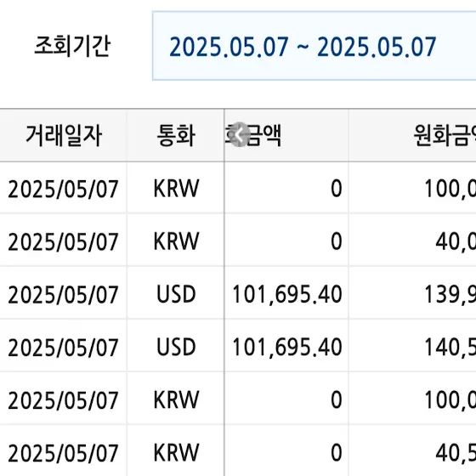This screenshot has height=476, width=476.
Task: Select first 101,695.40 amount cell
Action: 286,294
